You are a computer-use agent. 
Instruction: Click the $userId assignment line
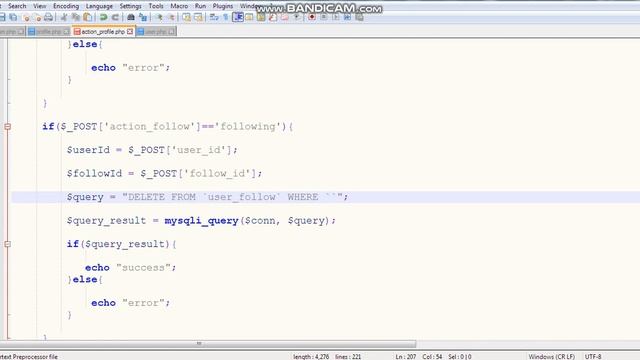(152, 150)
